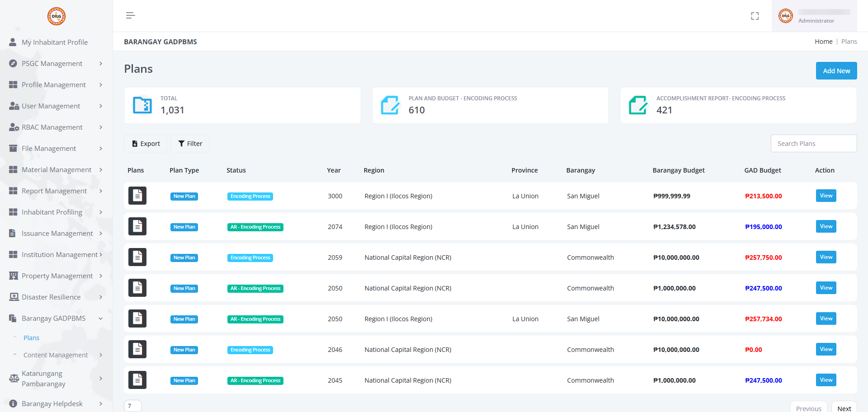Open My Inhabitant Profile menu item

(56, 42)
